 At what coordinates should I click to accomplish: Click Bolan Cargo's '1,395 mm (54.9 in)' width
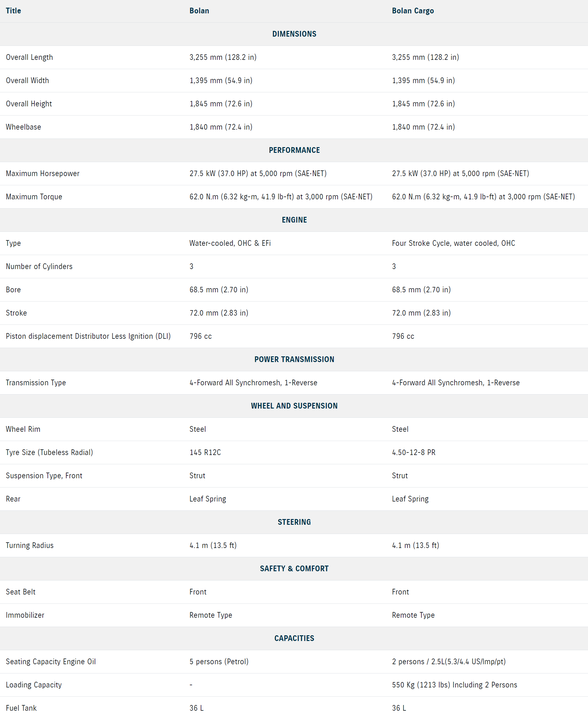(x=423, y=81)
